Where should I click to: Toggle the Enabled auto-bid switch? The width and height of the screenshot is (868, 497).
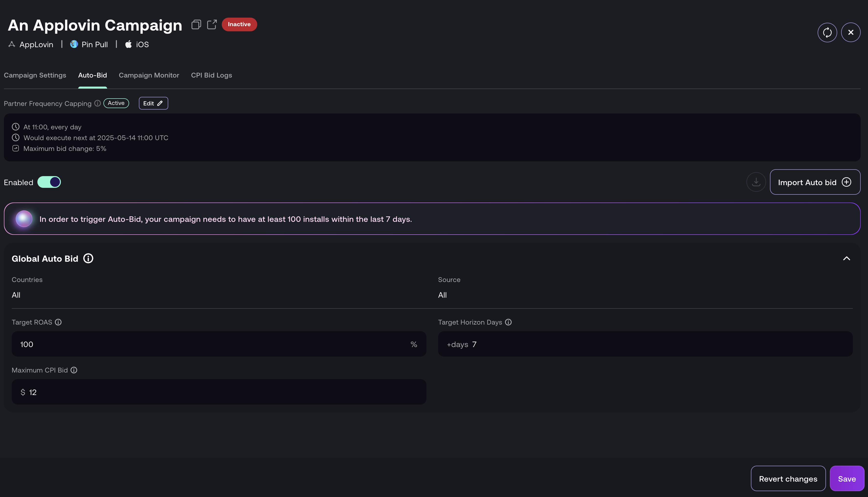click(x=49, y=182)
